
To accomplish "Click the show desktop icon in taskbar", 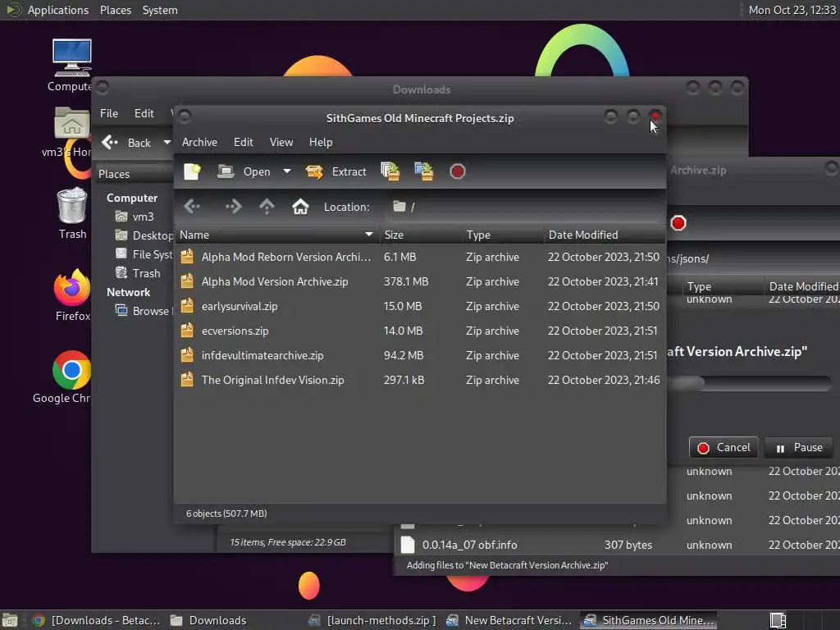I will pyautogui.click(x=10, y=620).
